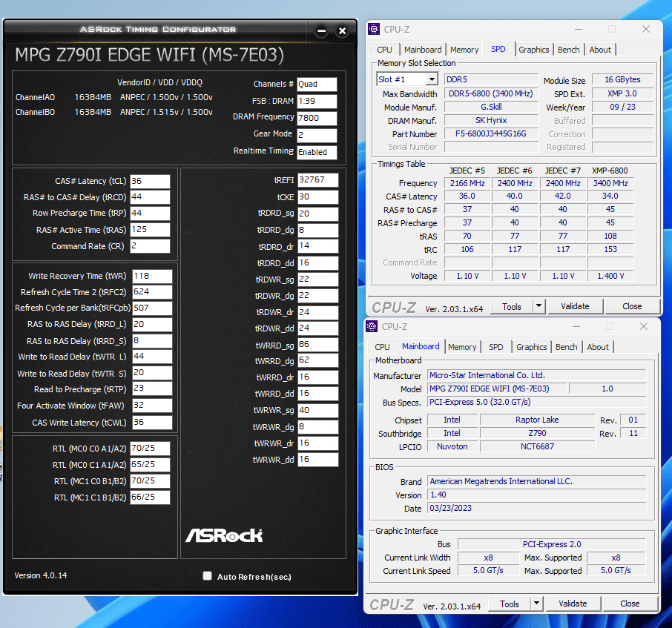Click the CPU-Z logo icon in Mainboard window
Screen dimensions: 672x628
pyautogui.click(x=372, y=326)
